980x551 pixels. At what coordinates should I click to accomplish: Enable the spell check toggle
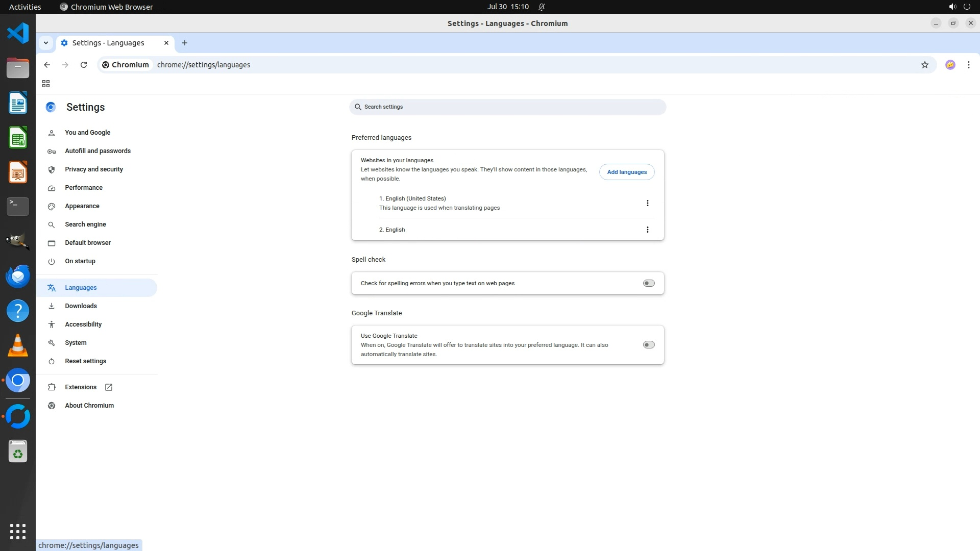click(x=648, y=283)
